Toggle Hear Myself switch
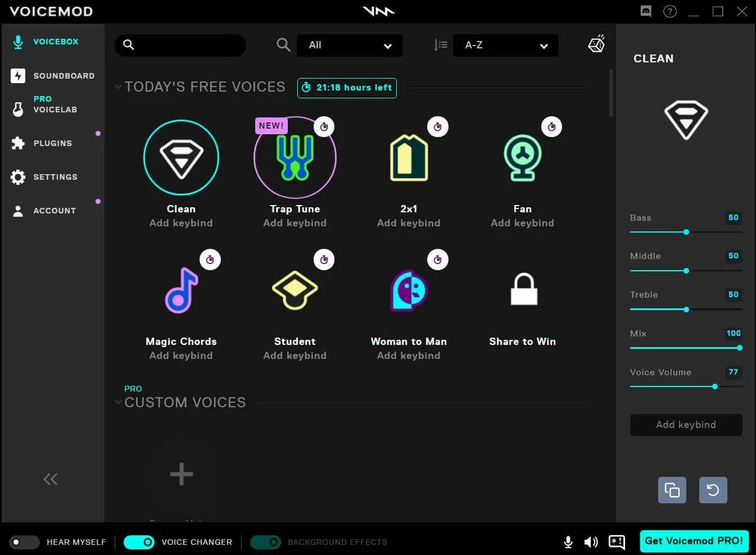 point(24,542)
